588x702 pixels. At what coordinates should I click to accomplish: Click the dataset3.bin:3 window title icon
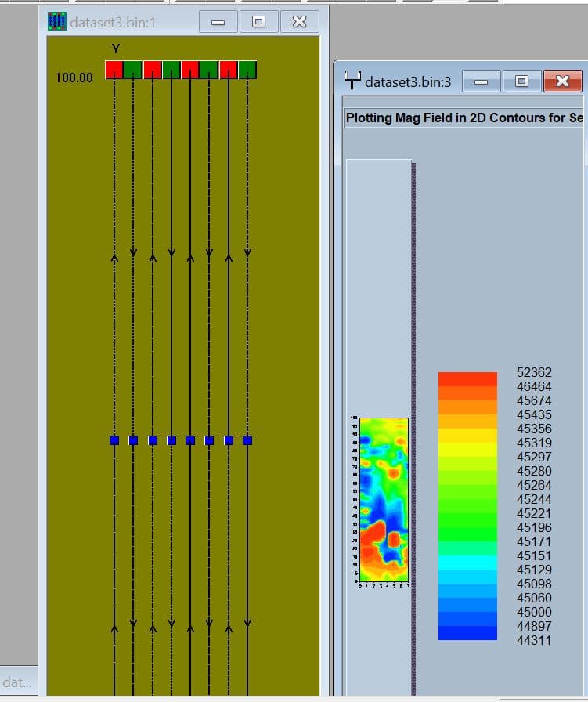coord(353,81)
